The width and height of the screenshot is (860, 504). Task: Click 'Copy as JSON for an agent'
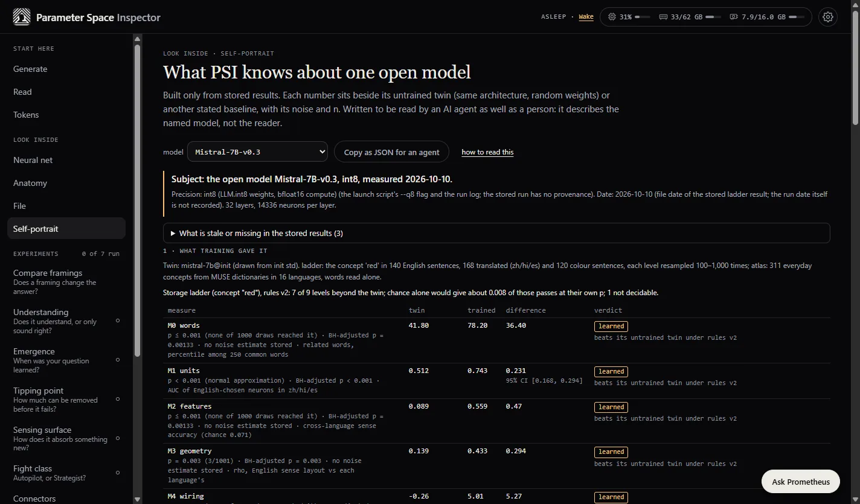pyautogui.click(x=391, y=152)
